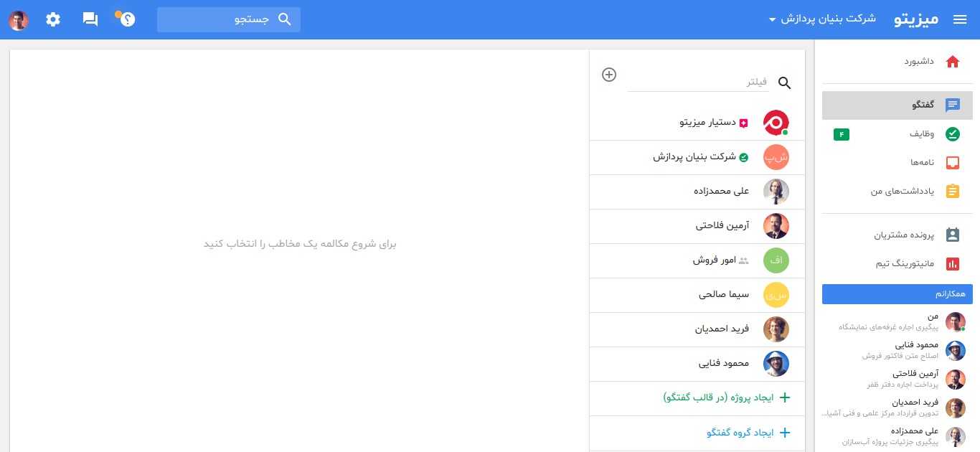Click ایجاد پروژه (در قالب گفتگو) link
Image resolution: width=980 pixels, height=452 pixels.
pyautogui.click(x=718, y=397)
